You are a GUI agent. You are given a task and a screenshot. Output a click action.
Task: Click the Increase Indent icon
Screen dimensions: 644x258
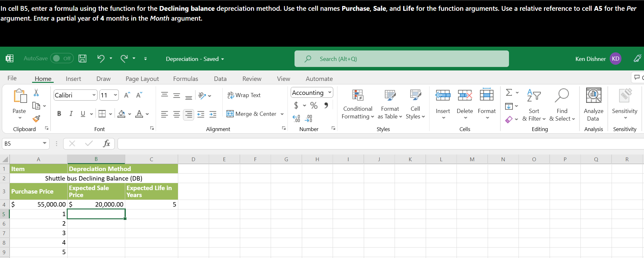(x=213, y=114)
